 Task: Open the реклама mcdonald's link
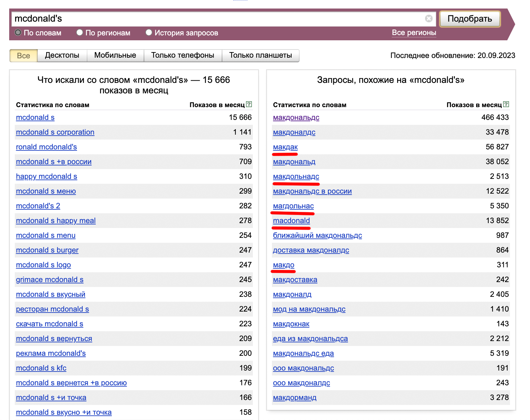(x=51, y=353)
